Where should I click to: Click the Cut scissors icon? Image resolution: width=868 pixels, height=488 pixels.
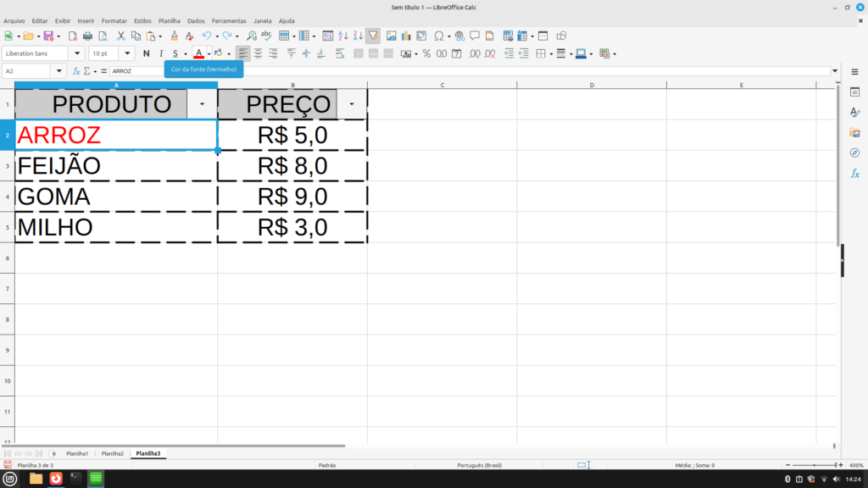[x=121, y=36]
